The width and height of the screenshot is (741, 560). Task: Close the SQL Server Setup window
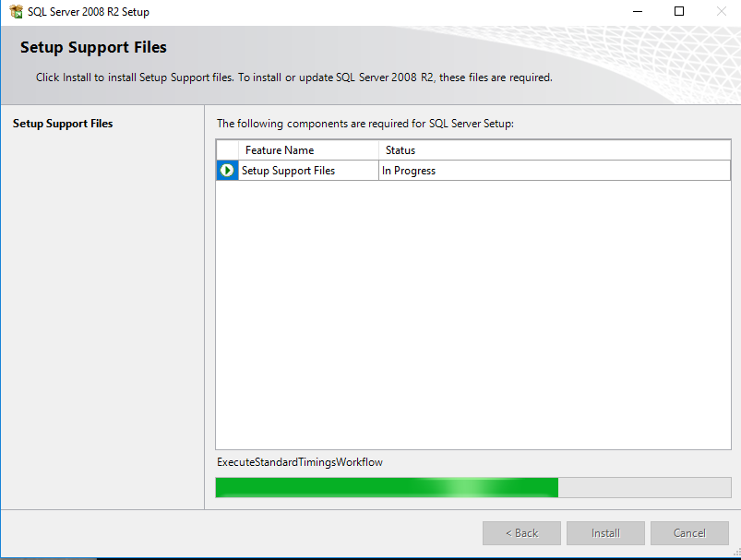(x=721, y=11)
